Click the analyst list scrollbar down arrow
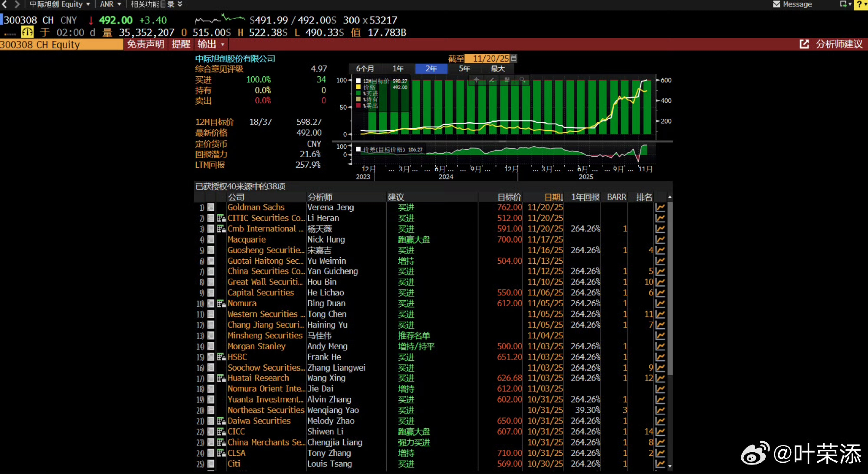 (670, 466)
